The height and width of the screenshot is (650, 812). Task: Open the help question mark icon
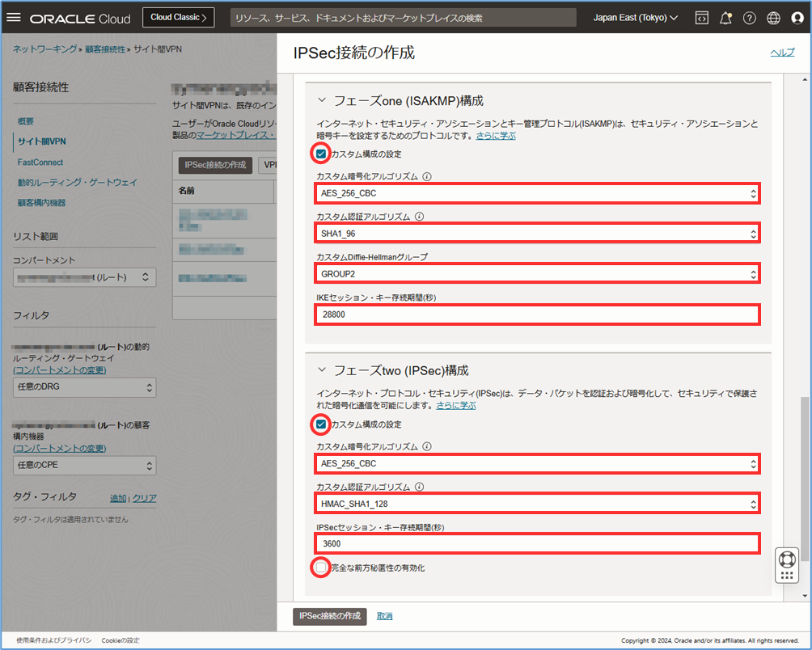coord(750,18)
